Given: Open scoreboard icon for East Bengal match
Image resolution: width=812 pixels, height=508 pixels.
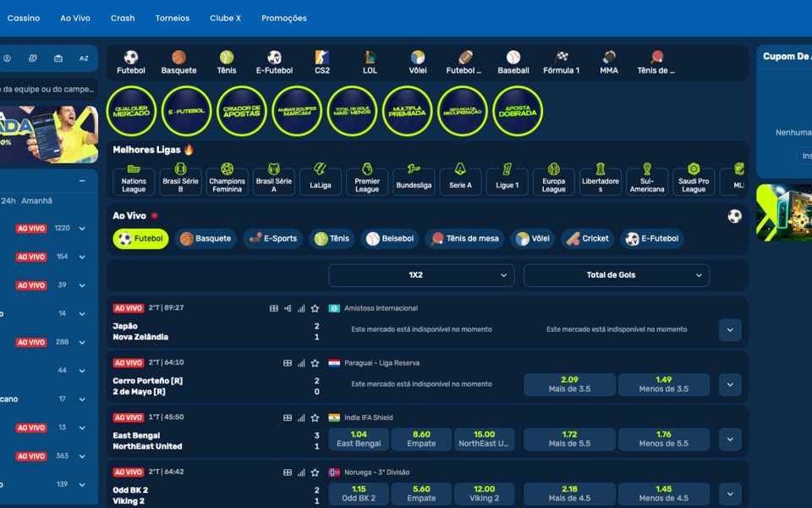Looking at the screenshot, I should click(x=288, y=417).
